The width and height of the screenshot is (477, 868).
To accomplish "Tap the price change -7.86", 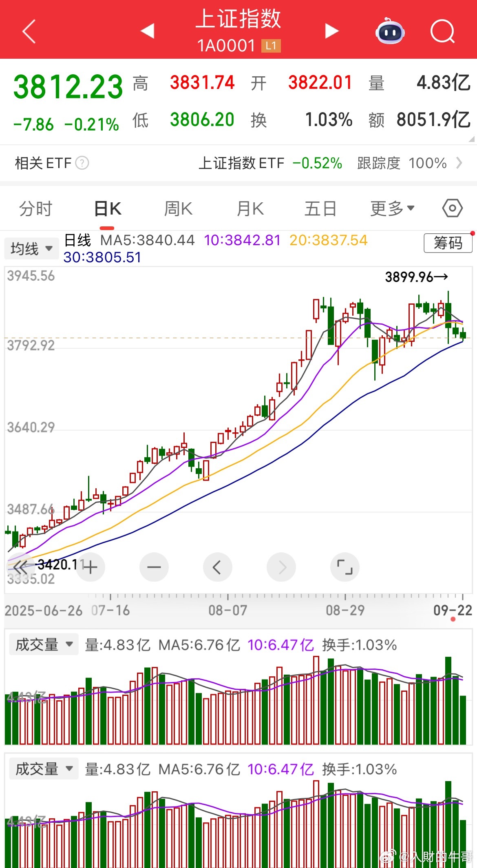I will click(33, 124).
